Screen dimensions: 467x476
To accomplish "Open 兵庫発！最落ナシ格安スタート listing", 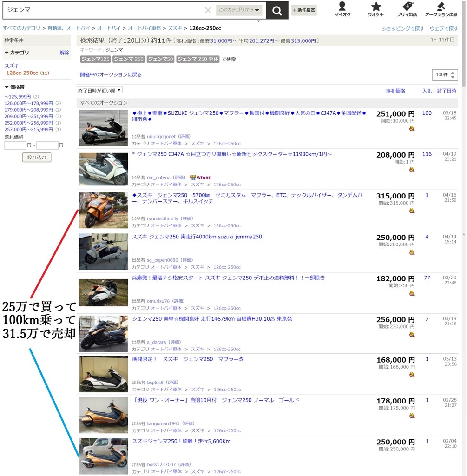I will [x=228, y=278].
